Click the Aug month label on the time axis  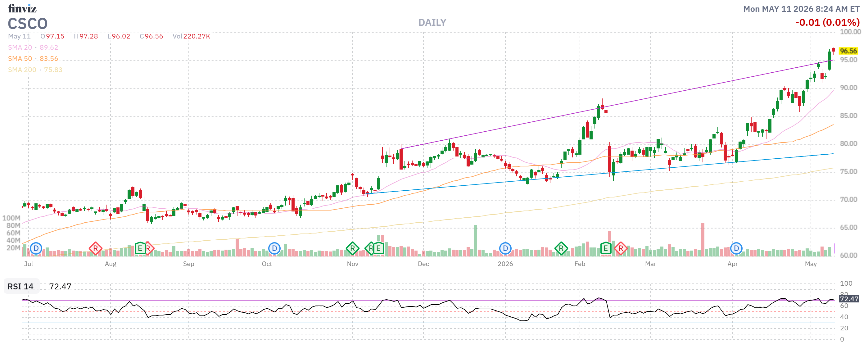[x=111, y=264]
